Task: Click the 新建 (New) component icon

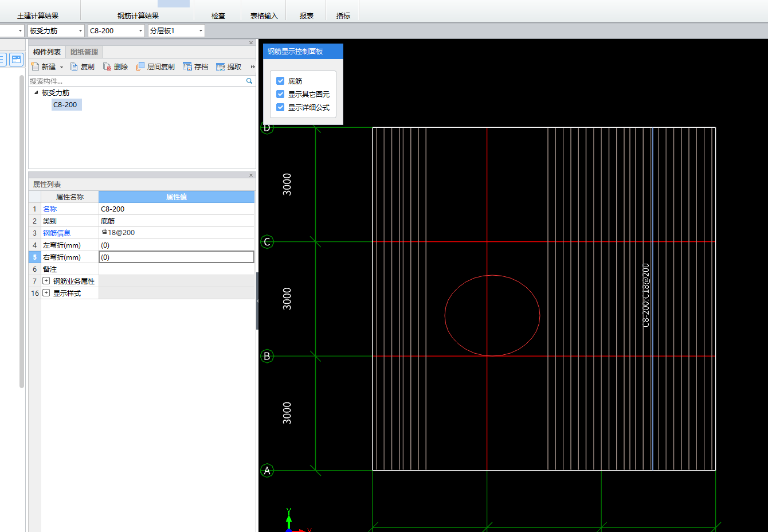Action: (x=35, y=66)
